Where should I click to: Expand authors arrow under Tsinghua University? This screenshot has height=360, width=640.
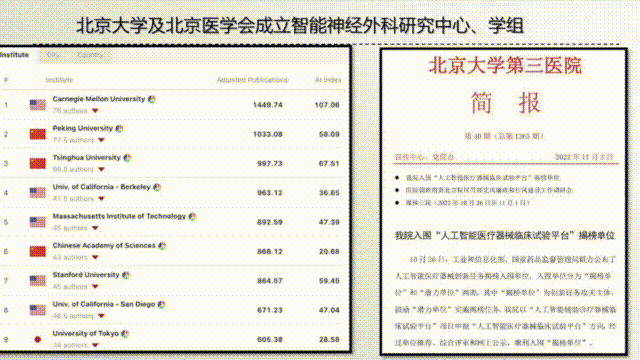(x=101, y=169)
